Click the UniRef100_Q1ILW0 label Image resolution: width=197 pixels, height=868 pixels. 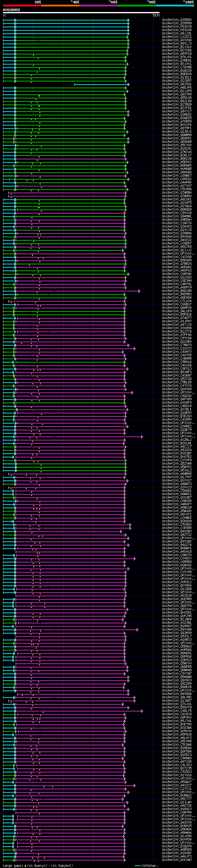click(x=177, y=802)
